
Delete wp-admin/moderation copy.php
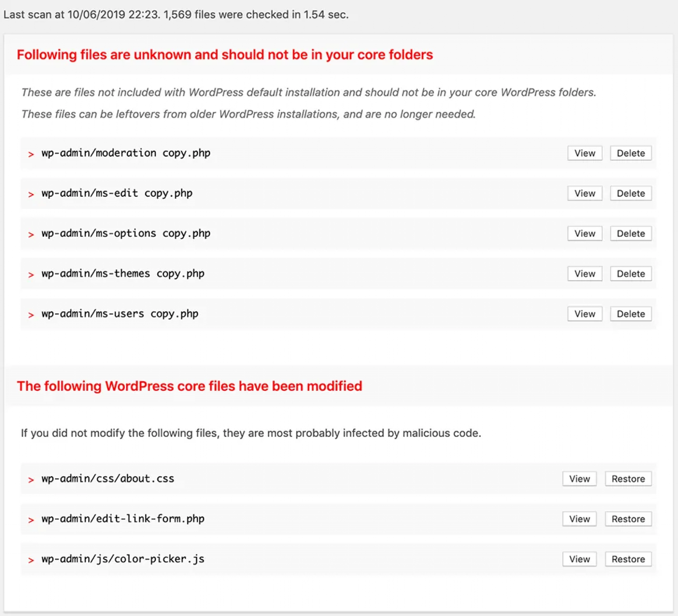[631, 153]
